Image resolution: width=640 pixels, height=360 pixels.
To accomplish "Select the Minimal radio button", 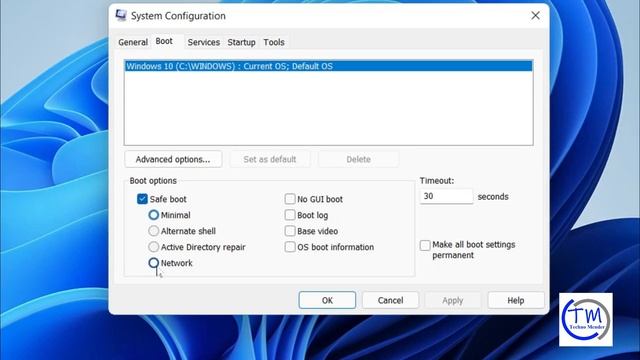I will coord(153,215).
